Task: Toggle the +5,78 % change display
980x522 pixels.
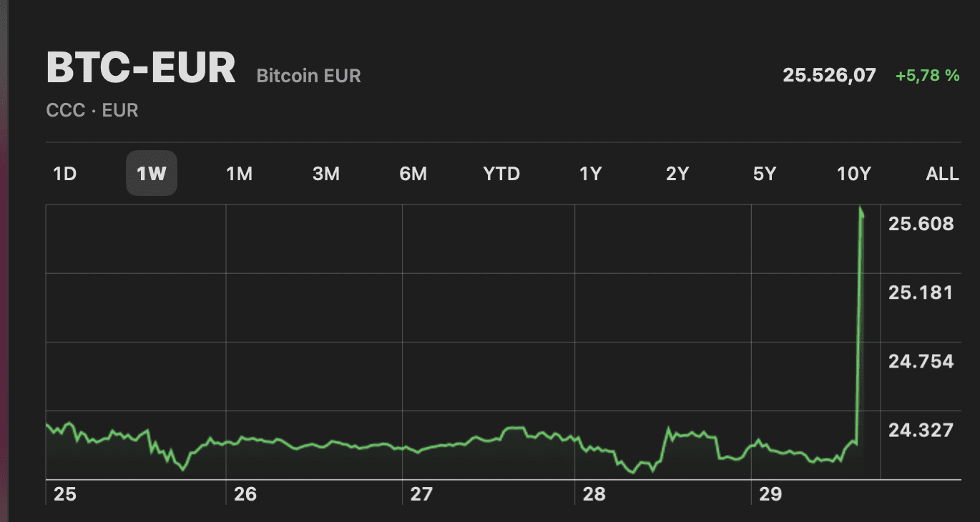Action: [927, 75]
